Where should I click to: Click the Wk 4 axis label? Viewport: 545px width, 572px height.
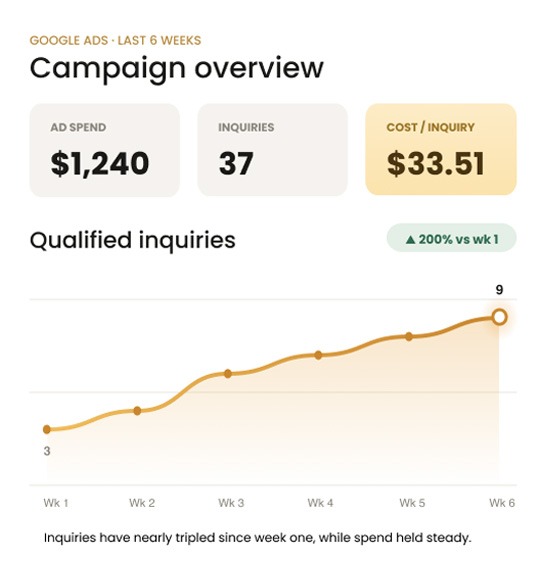(x=320, y=503)
